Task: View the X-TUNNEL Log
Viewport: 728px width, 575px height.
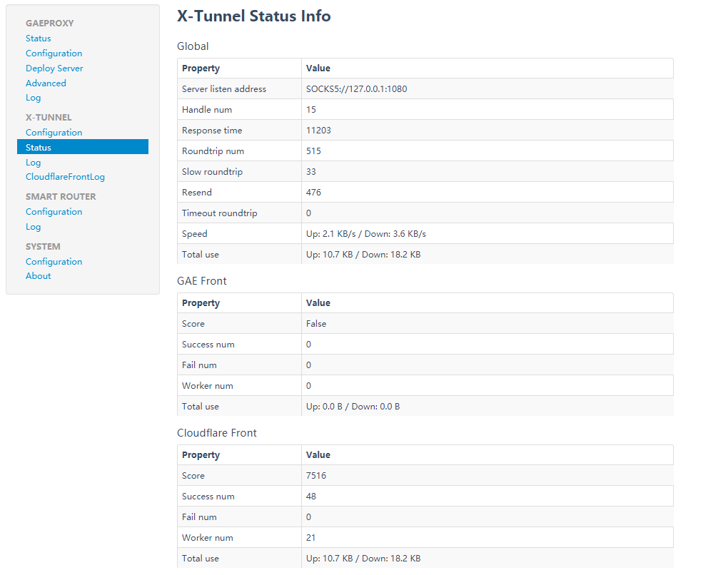Action: (33, 162)
